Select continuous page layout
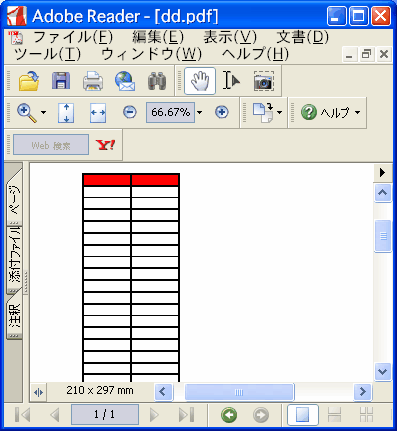This screenshot has width=397, height=431. click(334, 415)
